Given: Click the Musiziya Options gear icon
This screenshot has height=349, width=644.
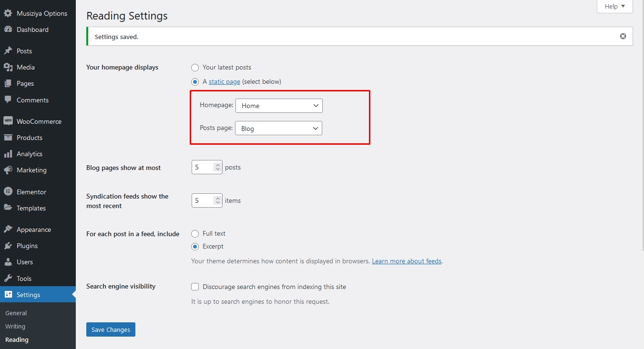Looking at the screenshot, I should click(8, 13).
